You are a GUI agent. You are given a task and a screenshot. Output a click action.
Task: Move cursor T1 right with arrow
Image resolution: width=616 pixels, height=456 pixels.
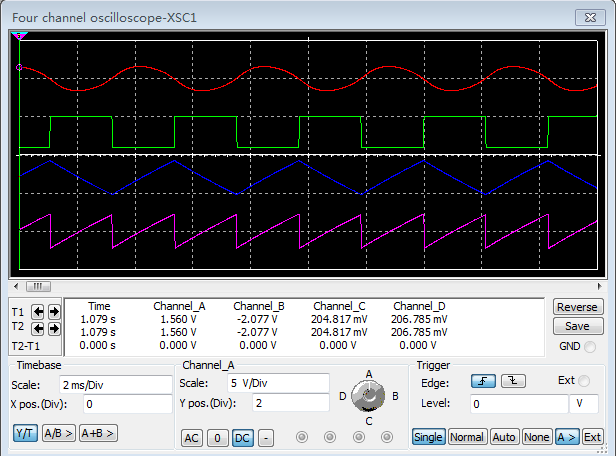[x=54, y=312]
